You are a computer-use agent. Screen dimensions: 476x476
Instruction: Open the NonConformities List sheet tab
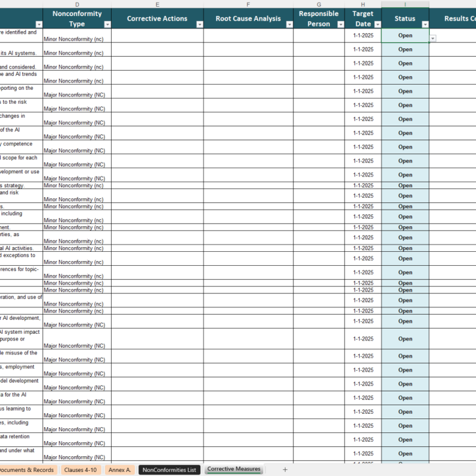(169, 469)
